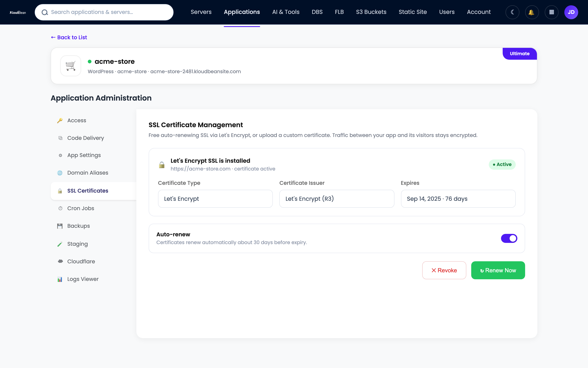588x368 pixels.
Task: Open AI & Tools nav item
Action: click(x=286, y=12)
